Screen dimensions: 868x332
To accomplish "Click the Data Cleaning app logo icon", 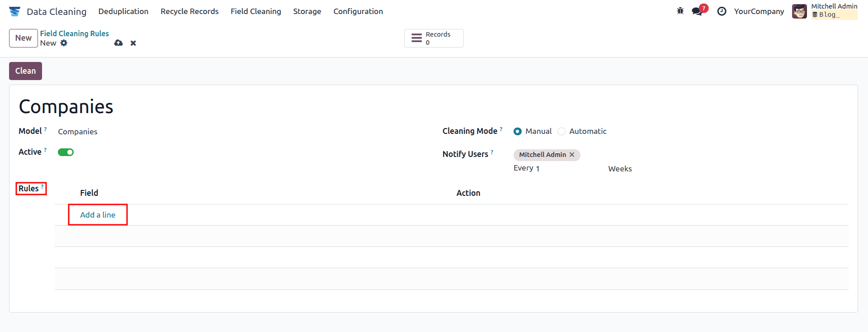I will (15, 11).
